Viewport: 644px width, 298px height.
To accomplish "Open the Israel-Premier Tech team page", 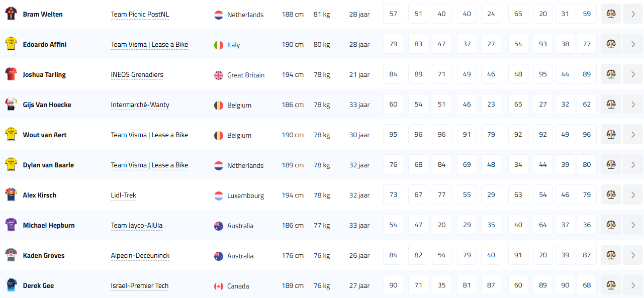I will pos(139,286).
